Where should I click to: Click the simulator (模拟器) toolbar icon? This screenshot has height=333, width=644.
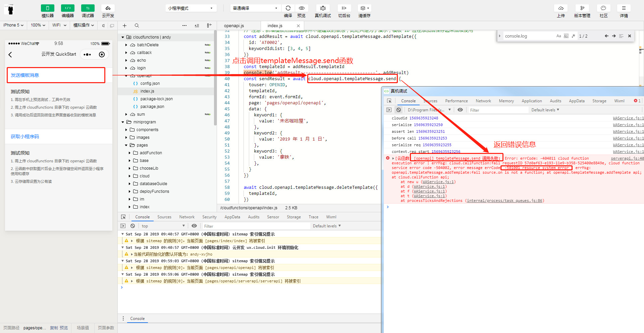[47, 8]
